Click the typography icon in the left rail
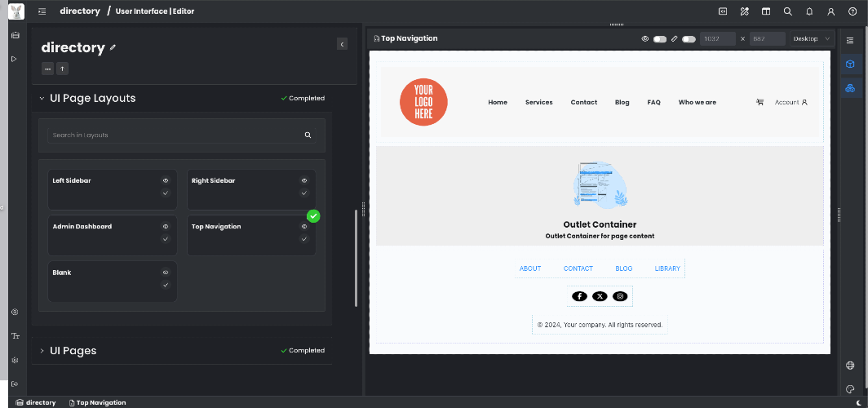Viewport: 868px width, 408px height. click(x=15, y=336)
